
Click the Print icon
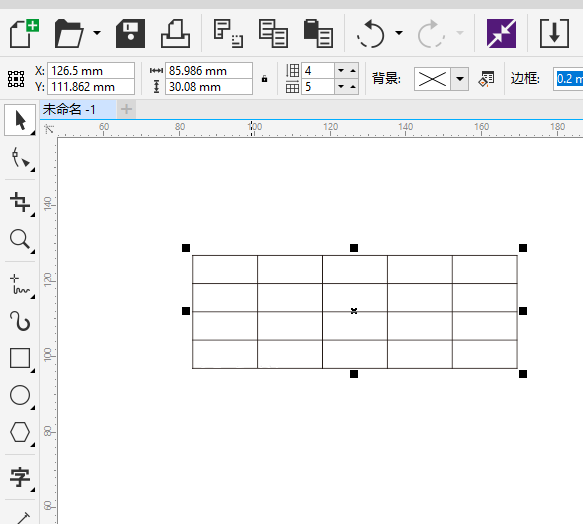coord(175,33)
